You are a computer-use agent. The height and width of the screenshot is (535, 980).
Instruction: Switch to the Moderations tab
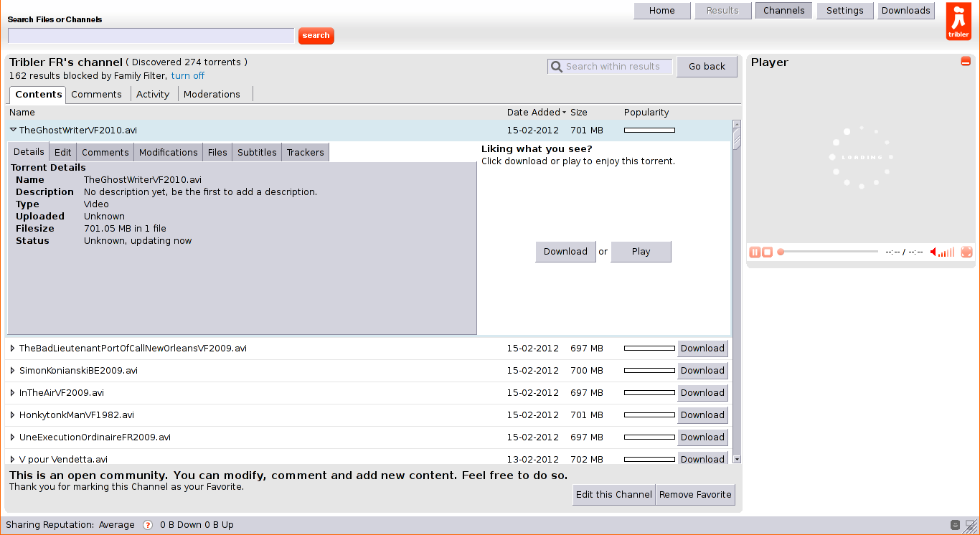pyautogui.click(x=212, y=95)
